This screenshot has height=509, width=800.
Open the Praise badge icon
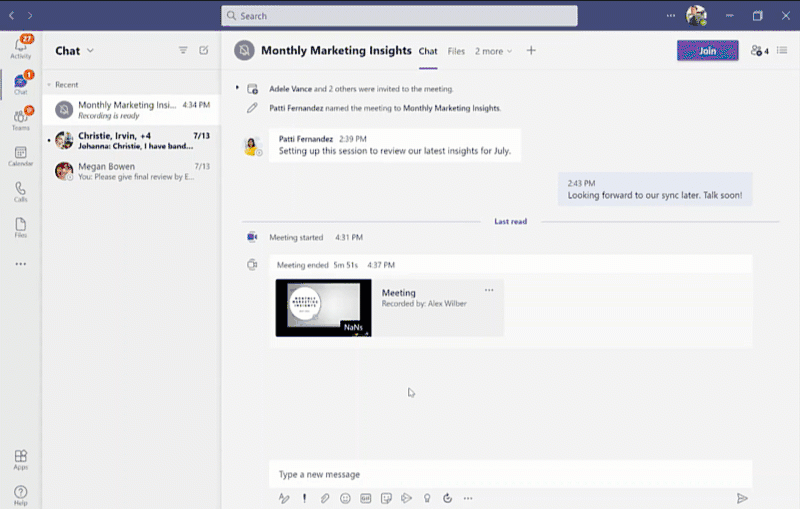click(427, 498)
